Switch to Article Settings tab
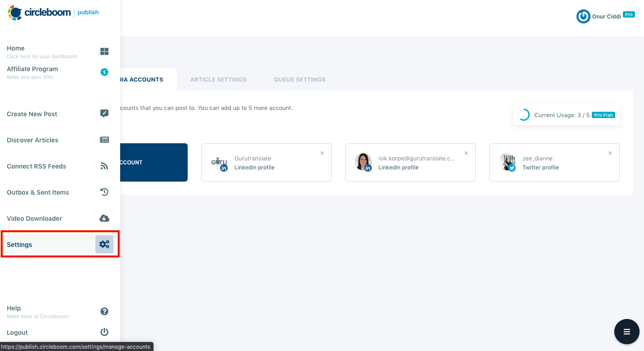Viewport: 644px width, 351px height. pyautogui.click(x=218, y=79)
